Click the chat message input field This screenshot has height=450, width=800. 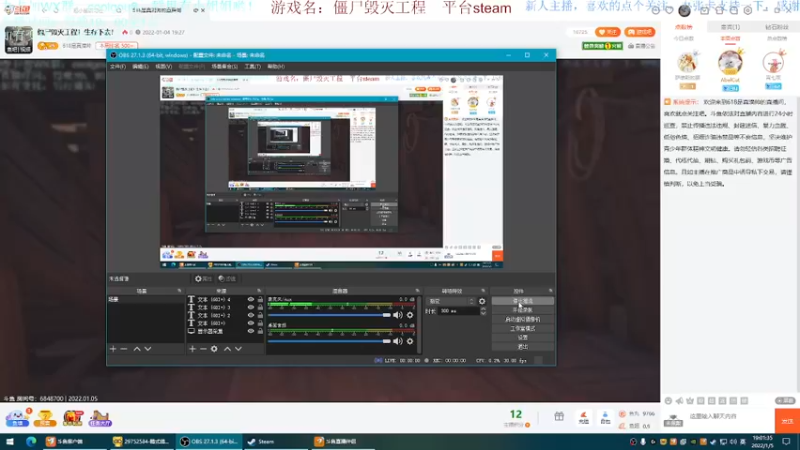[x=730, y=416]
